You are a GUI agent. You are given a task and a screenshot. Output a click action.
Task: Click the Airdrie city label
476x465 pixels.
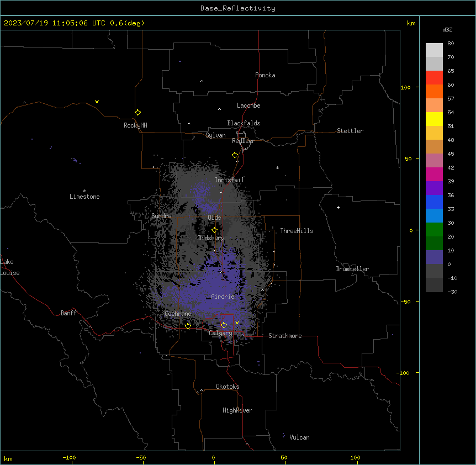pos(223,297)
